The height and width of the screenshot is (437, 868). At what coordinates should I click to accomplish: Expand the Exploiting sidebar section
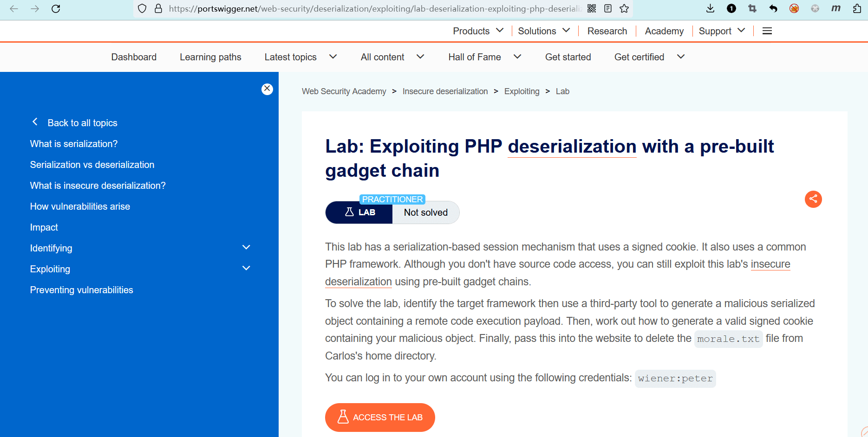pyautogui.click(x=246, y=269)
